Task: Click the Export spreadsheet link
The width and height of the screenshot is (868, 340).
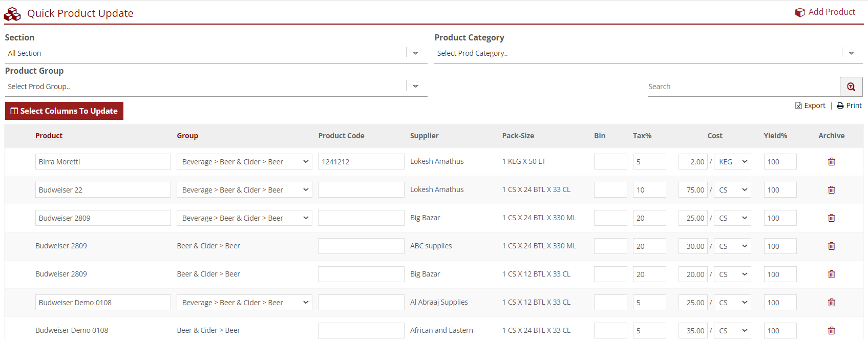Action: tap(810, 105)
